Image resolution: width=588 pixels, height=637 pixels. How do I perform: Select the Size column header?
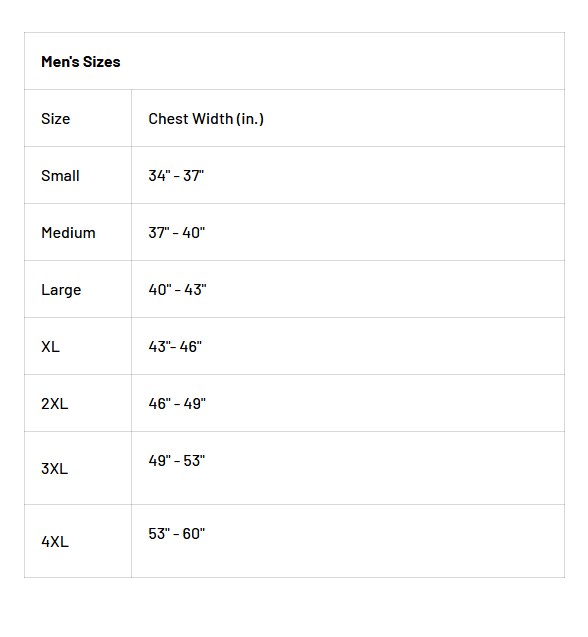56,119
